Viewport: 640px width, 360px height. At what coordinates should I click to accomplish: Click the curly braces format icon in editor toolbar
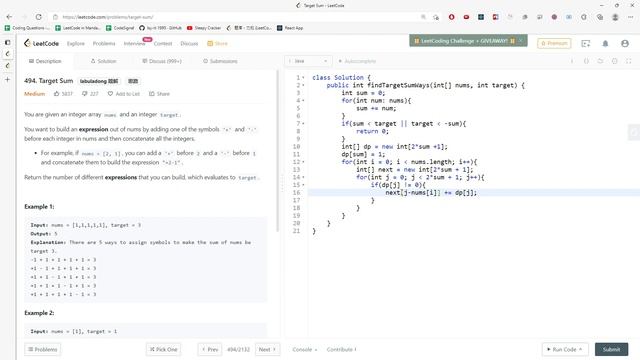[586, 61]
